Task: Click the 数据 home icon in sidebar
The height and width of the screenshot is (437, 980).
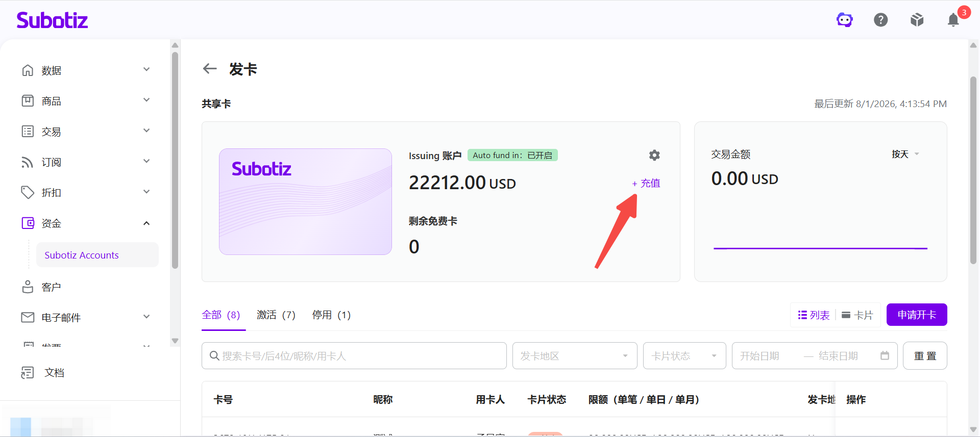Action: click(28, 70)
